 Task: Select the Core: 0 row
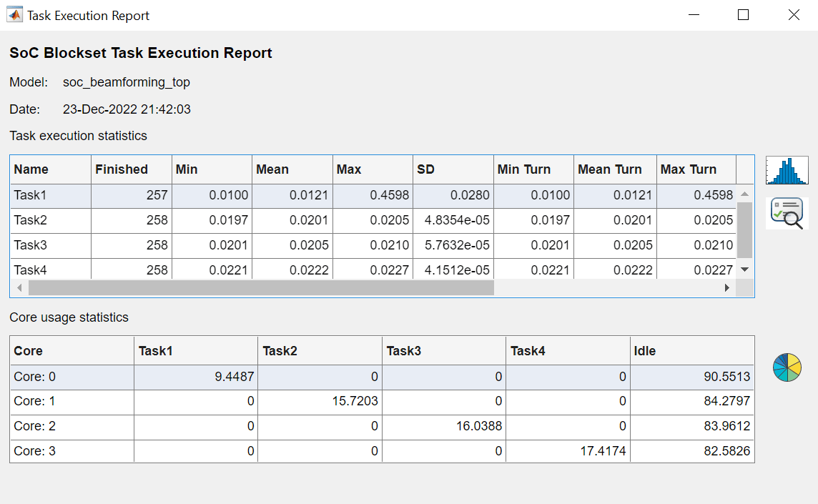pos(72,377)
